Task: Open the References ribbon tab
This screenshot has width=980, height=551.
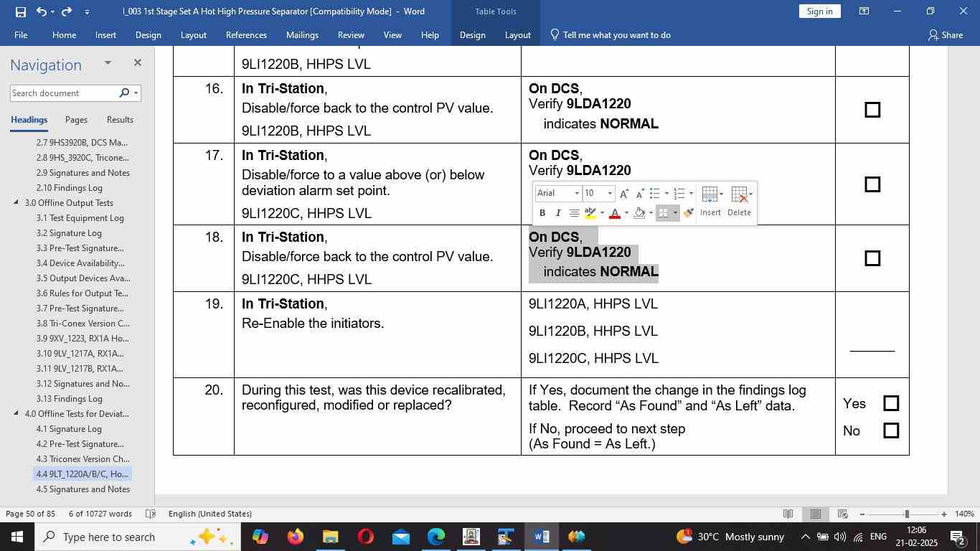Action: 246,34
